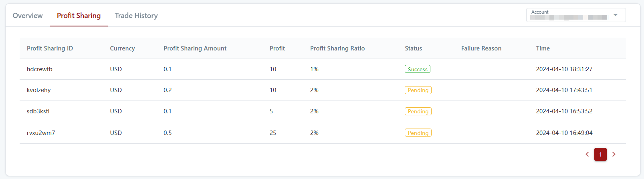644x179 pixels.
Task: Select the Profit Sharing tab
Action: click(x=79, y=16)
